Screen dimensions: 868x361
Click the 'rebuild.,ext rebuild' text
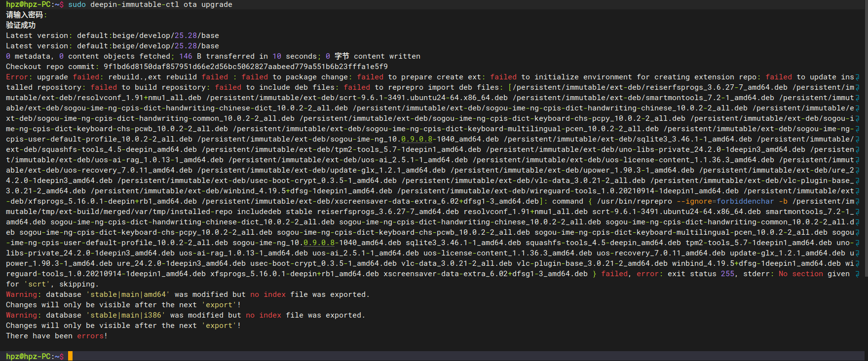pos(152,77)
